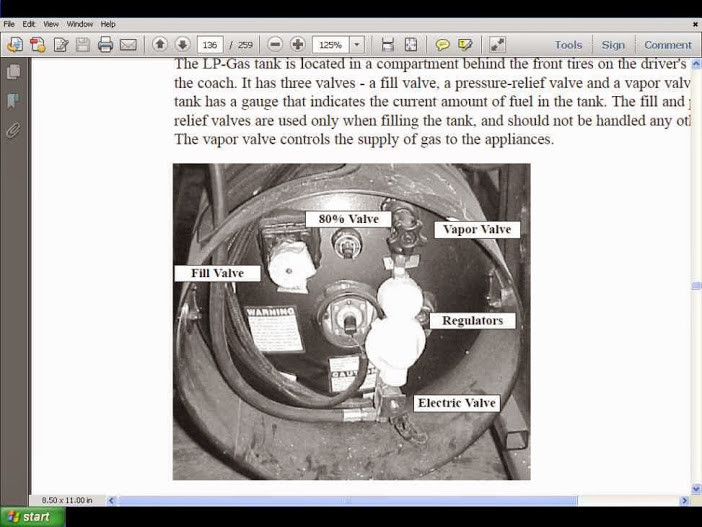The height and width of the screenshot is (527, 702).
Task: Open the Tools pane
Action: [568, 45]
